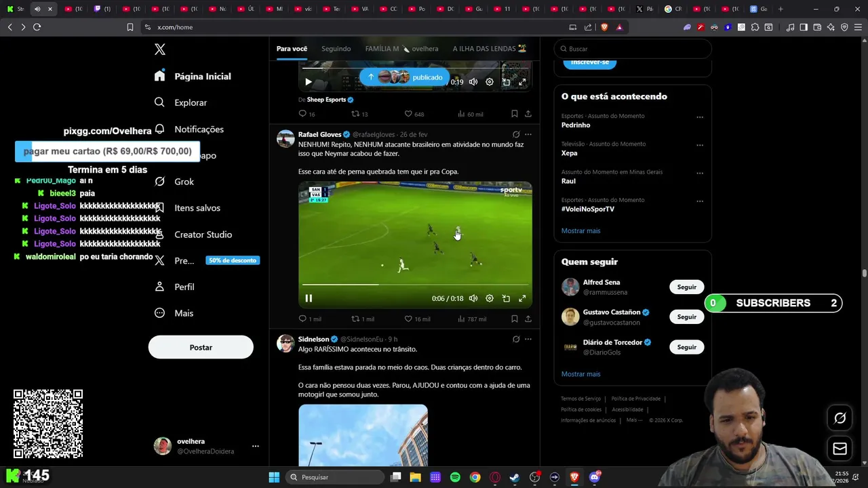Click the X logo in sidebar
Image resolution: width=868 pixels, height=488 pixels.
coord(159,49)
